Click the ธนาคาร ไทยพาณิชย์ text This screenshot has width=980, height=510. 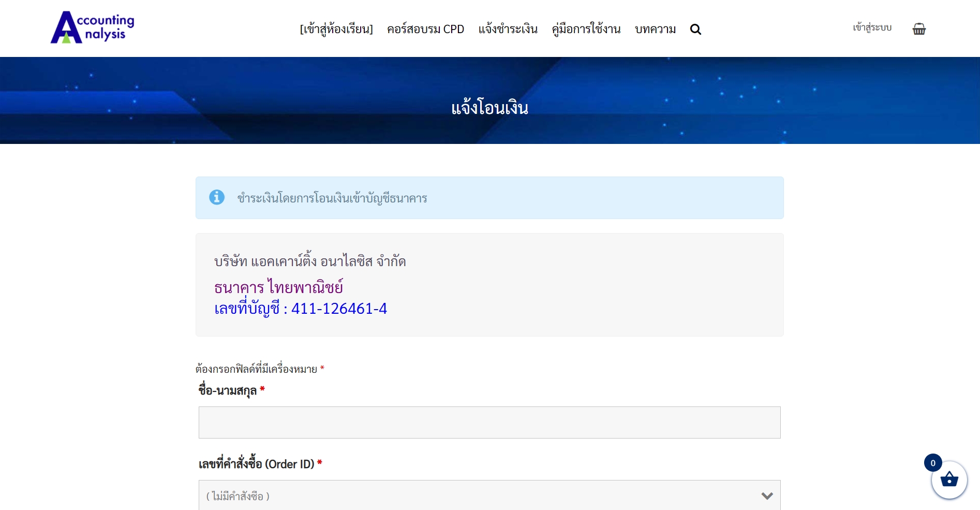click(x=278, y=286)
